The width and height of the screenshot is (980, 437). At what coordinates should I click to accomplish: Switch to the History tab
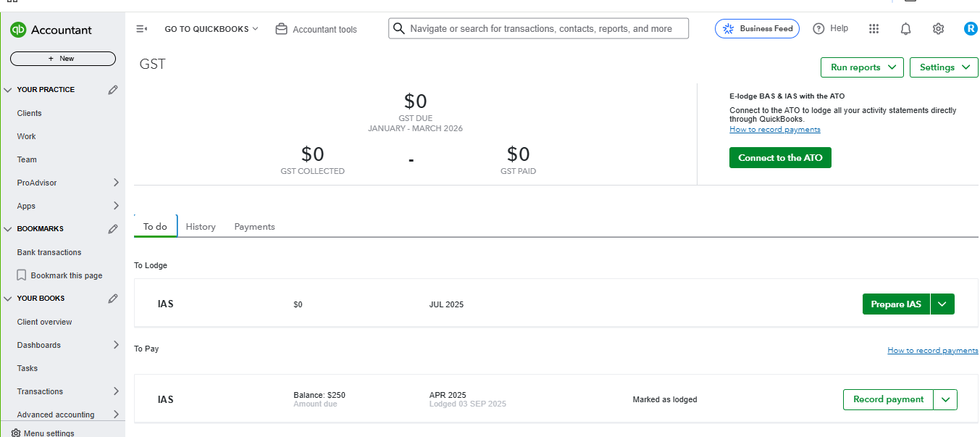point(201,227)
